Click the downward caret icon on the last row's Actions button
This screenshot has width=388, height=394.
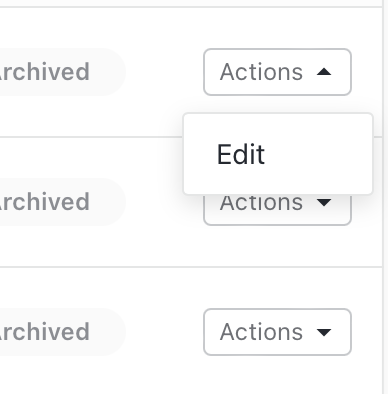point(324,332)
